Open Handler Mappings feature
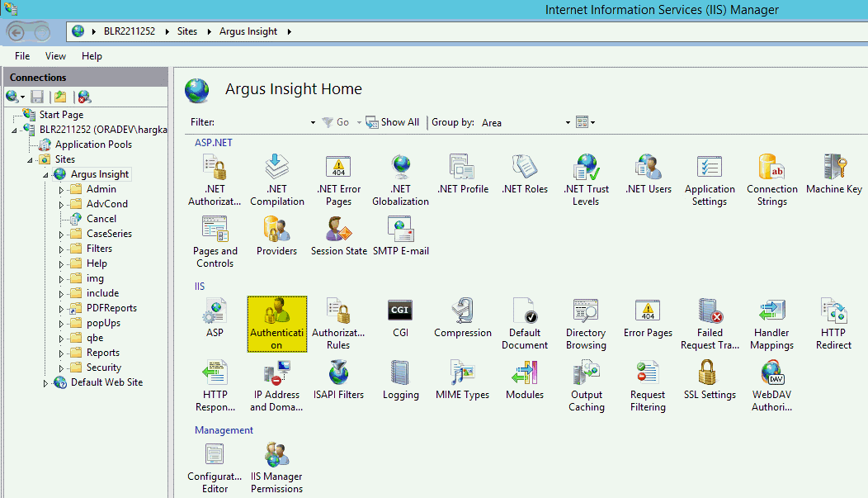This screenshot has height=498, width=868. pos(771,324)
